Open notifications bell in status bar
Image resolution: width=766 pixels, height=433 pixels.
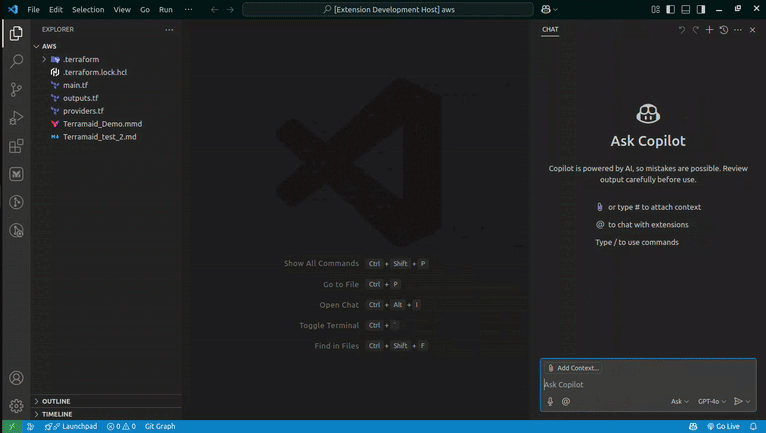pyautogui.click(x=753, y=426)
